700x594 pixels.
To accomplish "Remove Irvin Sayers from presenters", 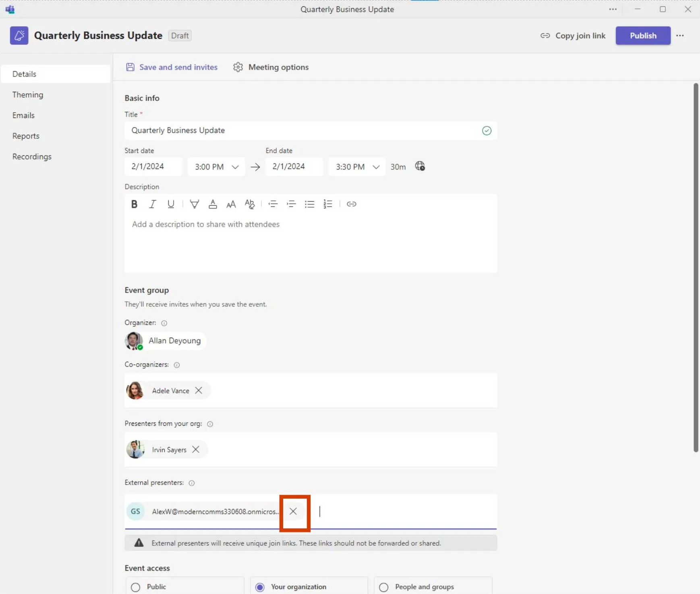I will tap(196, 450).
